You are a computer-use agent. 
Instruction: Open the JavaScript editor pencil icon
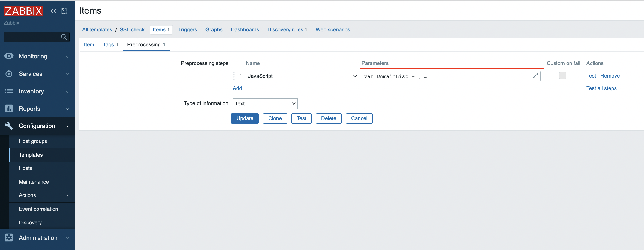tap(535, 76)
